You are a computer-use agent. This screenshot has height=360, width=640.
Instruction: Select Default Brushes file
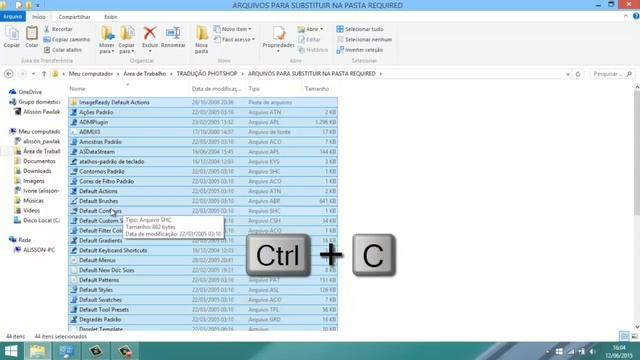[x=203, y=201]
